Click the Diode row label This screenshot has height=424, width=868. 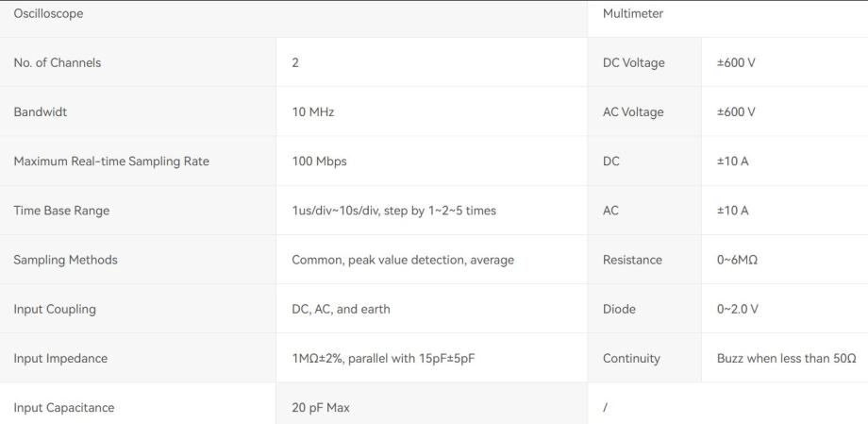(619, 309)
